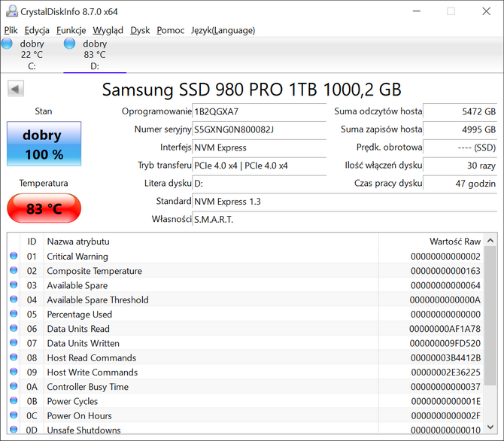Minimize the CrystalDiskInfo window
Screen dimensions: 504x441
click(417, 11)
